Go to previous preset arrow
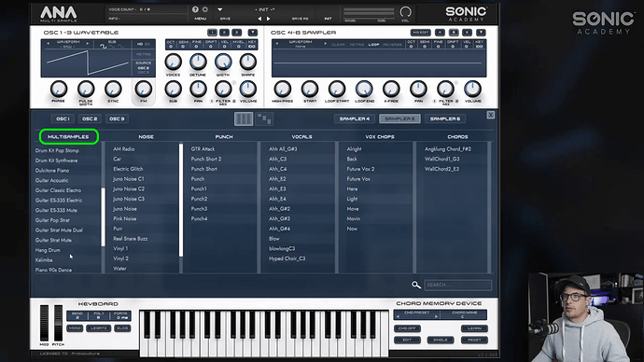The width and height of the screenshot is (644, 362). [259, 19]
